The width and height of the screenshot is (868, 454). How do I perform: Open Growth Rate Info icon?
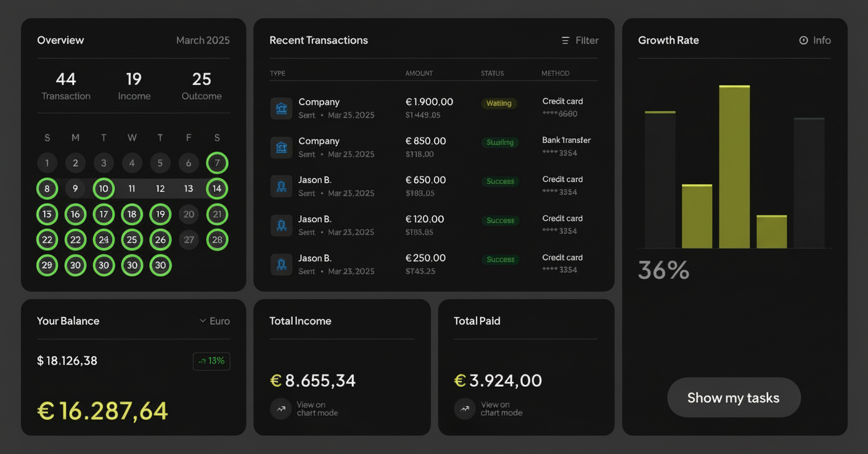[x=803, y=41]
